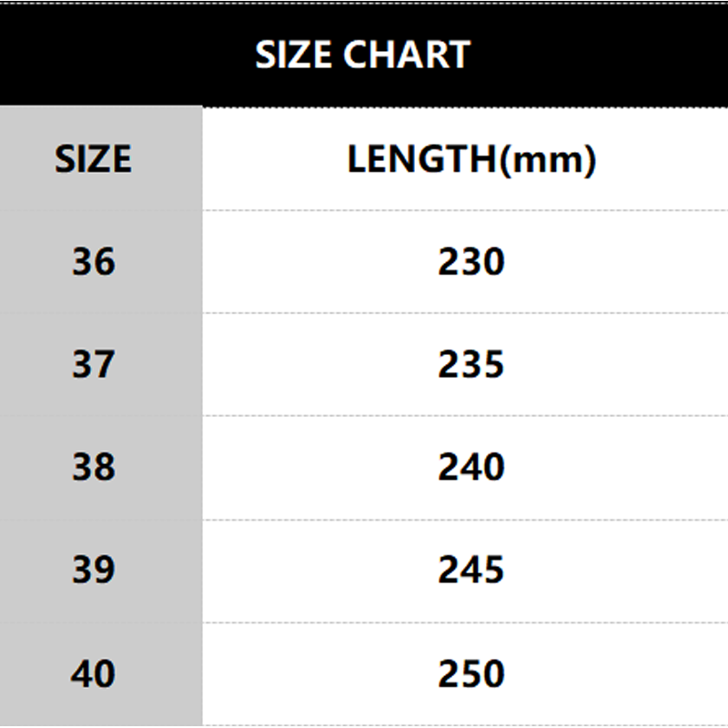Click the 230 length value
Screen dimensions: 728x728
[470, 262]
